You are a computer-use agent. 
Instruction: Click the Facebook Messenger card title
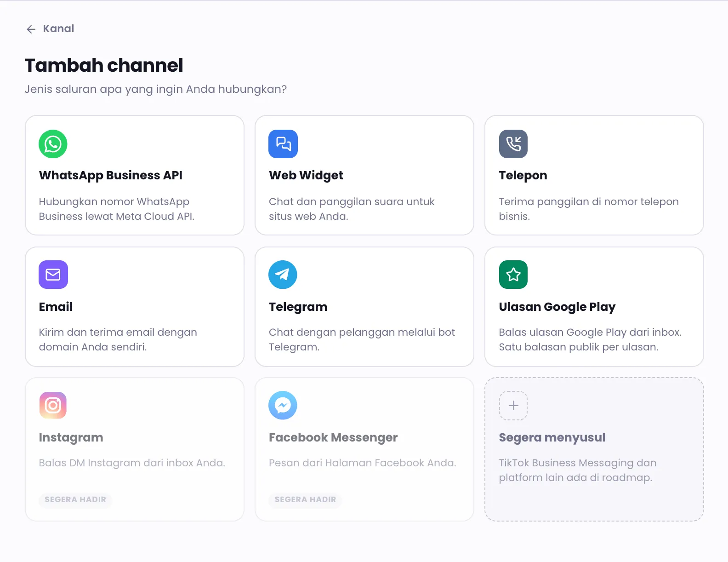pyautogui.click(x=333, y=437)
